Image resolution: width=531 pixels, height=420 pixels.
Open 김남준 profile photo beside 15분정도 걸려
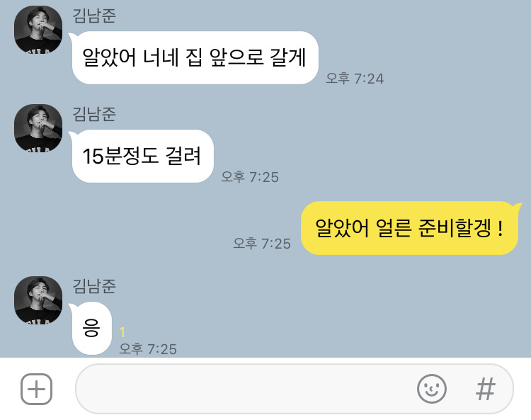coord(38,128)
